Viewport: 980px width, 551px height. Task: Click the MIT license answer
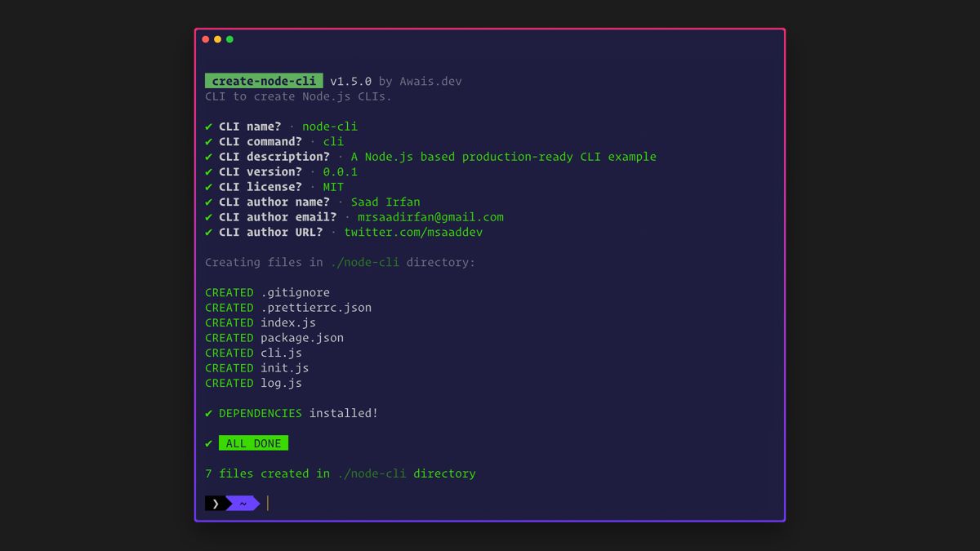[x=333, y=187]
